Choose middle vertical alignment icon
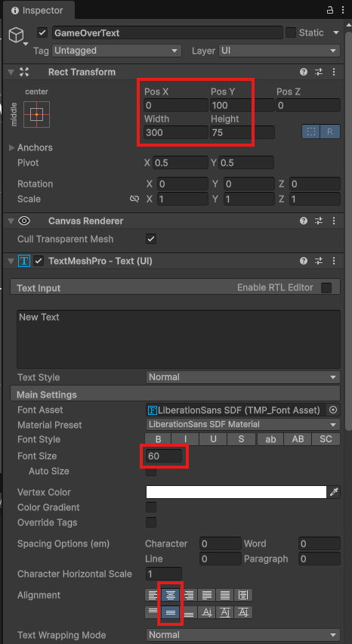This screenshot has width=352, height=644. click(x=171, y=612)
